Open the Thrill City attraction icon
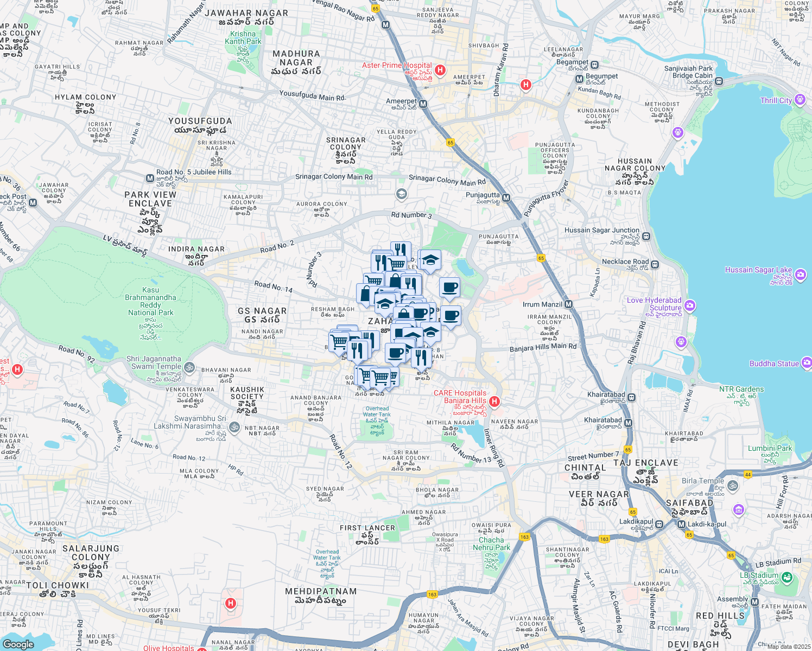The width and height of the screenshot is (812, 651). point(799,99)
